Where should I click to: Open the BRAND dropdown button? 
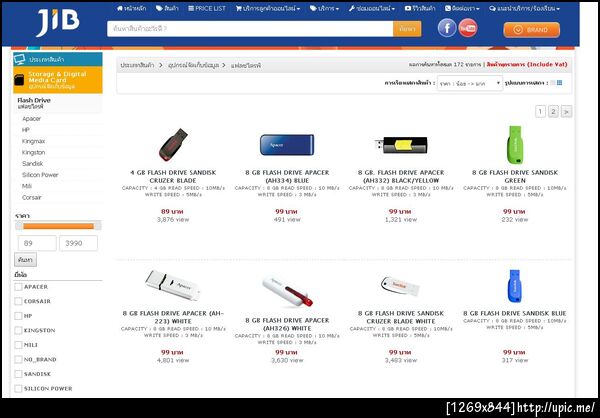click(532, 29)
